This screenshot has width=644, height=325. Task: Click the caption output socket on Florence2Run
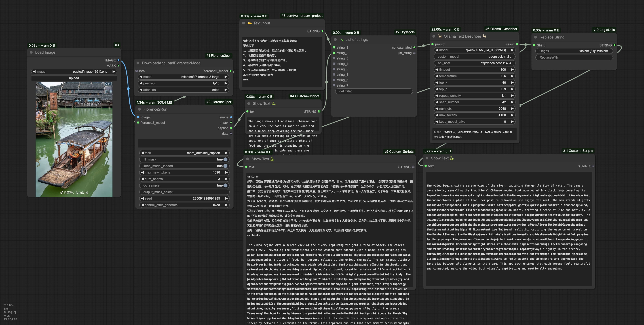pyautogui.click(x=231, y=128)
